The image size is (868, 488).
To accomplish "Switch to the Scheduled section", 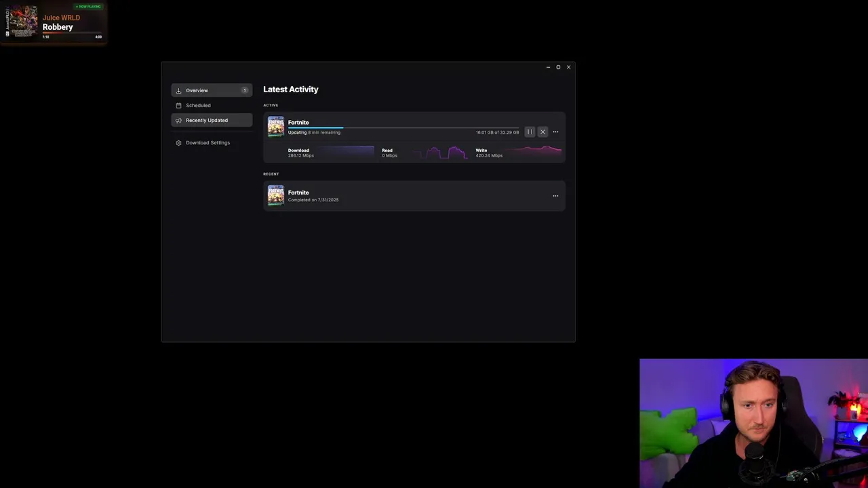I will [212, 105].
